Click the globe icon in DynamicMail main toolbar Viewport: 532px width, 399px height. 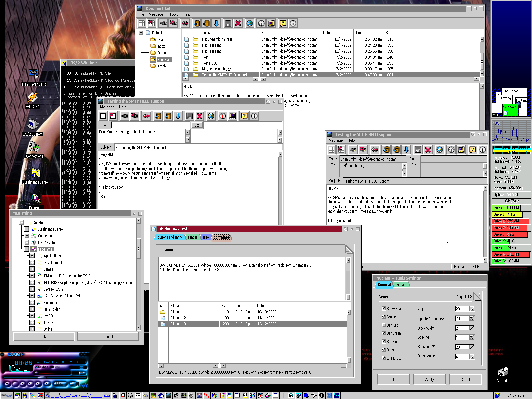[250, 23]
